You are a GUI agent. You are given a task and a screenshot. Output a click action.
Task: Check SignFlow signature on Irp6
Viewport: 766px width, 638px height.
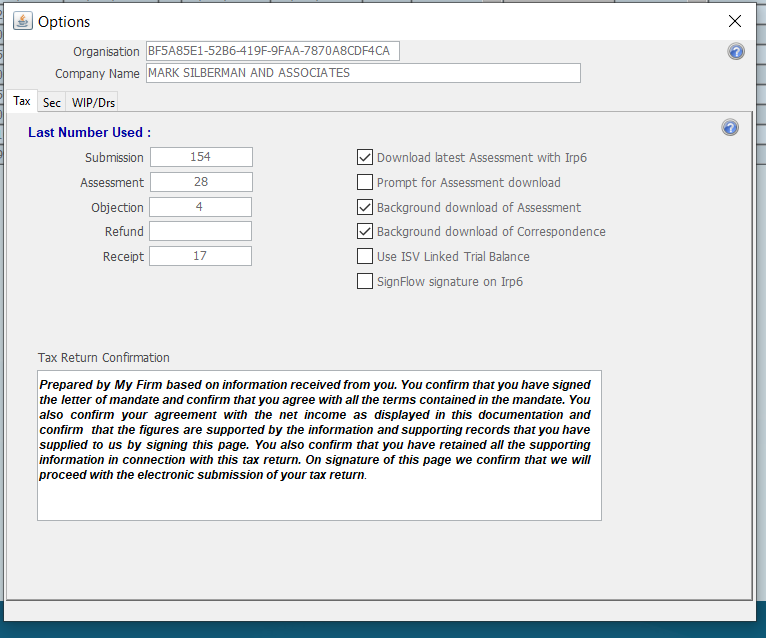(365, 281)
